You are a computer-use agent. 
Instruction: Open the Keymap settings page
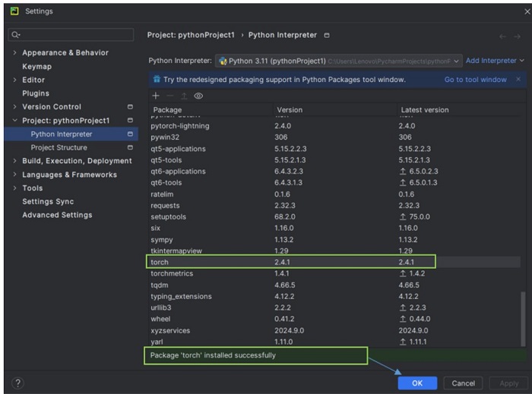(x=36, y=67)
